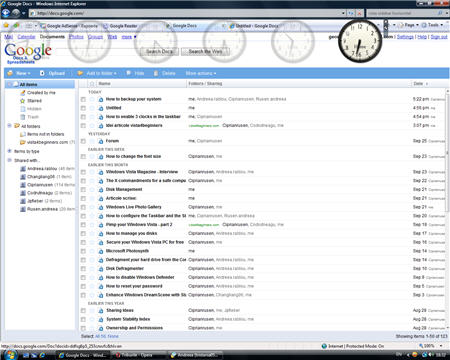This screenshot has height=360, width=450.
Task: Click person icon for Jpfieber in Shared with
Action: pos(23,201)
